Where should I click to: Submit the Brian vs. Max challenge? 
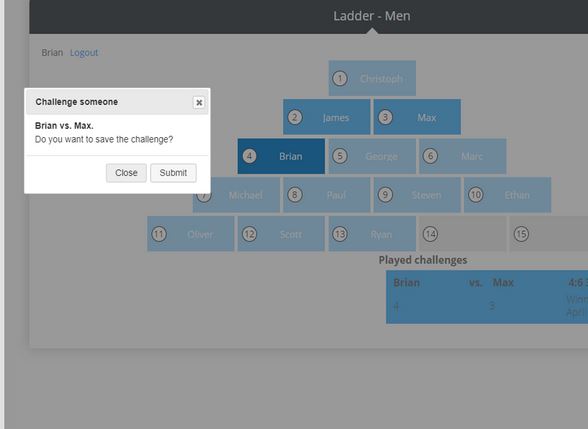(173, 173)
